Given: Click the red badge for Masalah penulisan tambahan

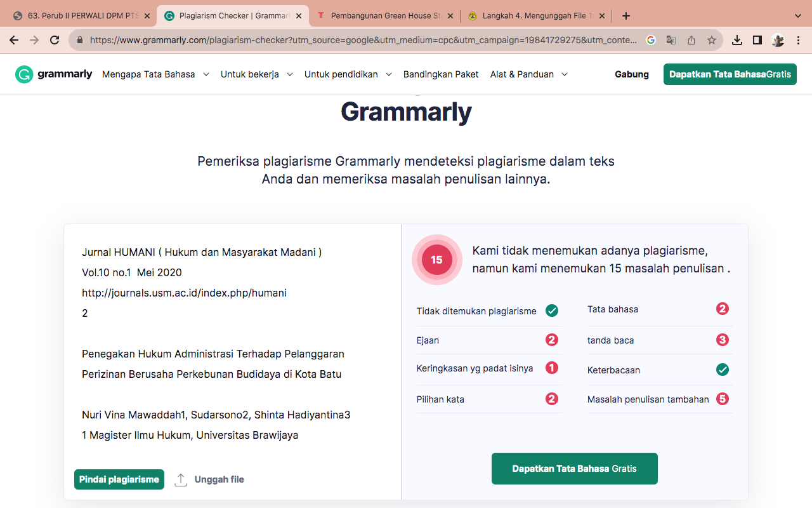Looking at the screenshot, I should pyautogui.click(x=723, y=399).
